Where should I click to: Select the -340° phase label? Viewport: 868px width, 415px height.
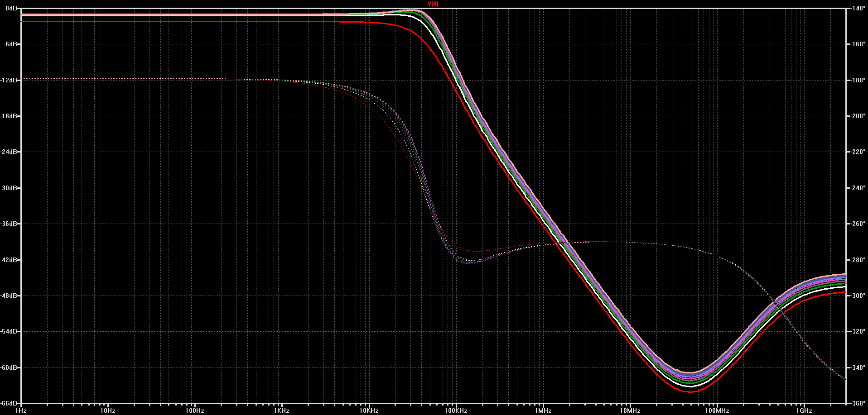858,367
